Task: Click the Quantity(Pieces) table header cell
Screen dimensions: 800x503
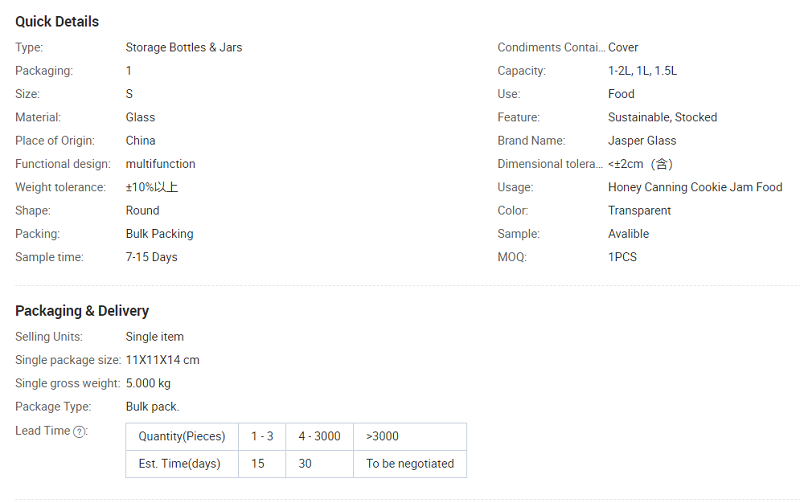Action: click(182, 436)
